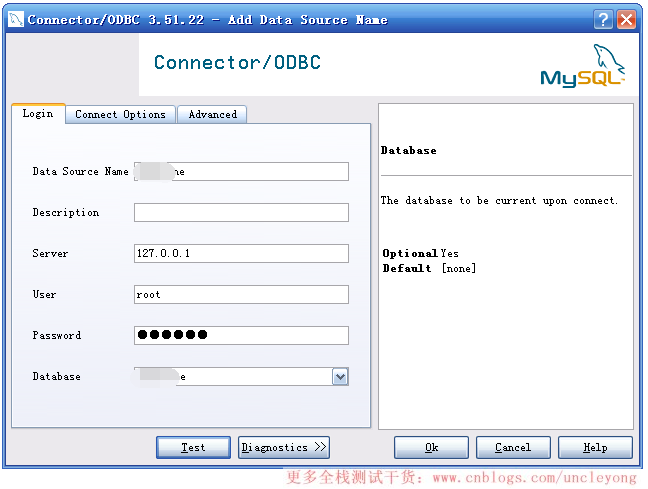648x489 pixels.
Task: Click the Connector/ODBC banner heading
Action: point(237,62)
